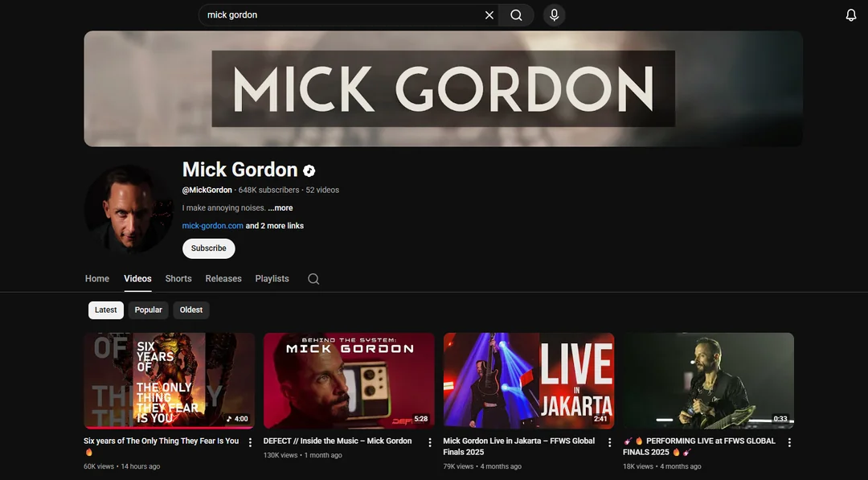Image resolution: width=868 pixels, height=480 pixels.
Task: Click the '52 videos' count
Action: click(x=322, y=190)
